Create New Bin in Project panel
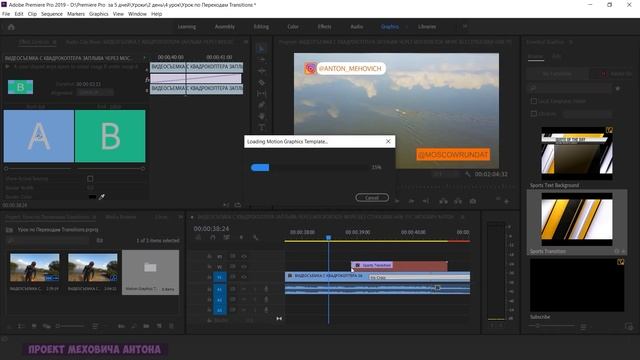 146,326
